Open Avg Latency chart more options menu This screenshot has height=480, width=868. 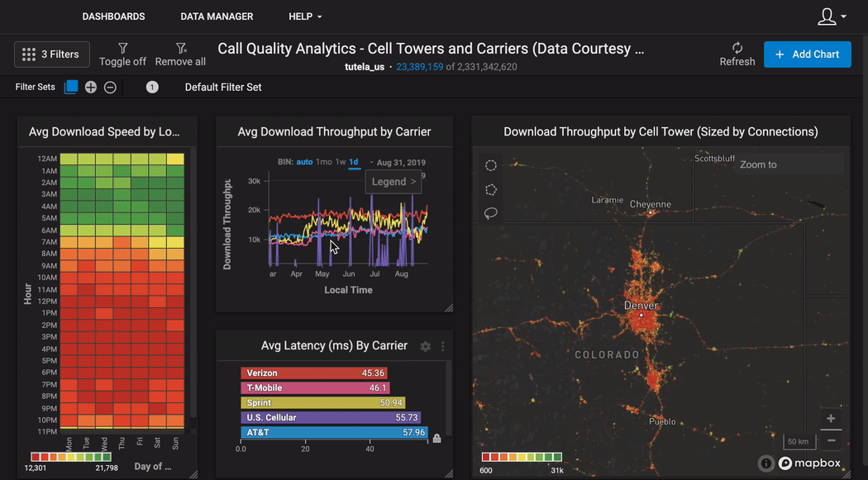point(443,346)
